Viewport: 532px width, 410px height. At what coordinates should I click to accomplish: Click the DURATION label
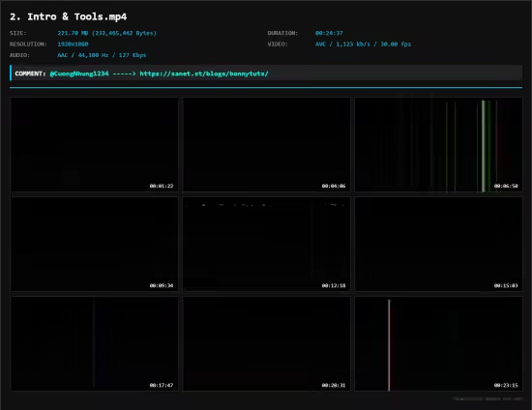[x=282, y=33]
